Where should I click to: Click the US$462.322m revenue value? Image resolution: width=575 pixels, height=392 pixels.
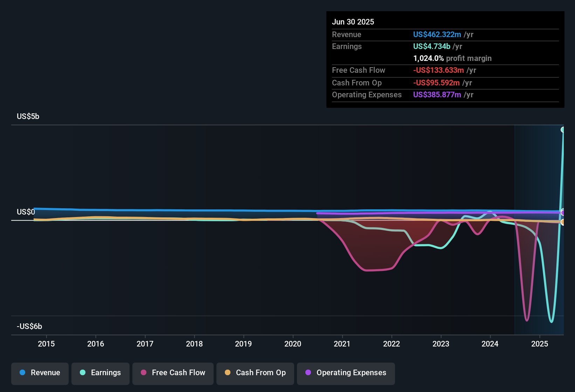(437, 34)
